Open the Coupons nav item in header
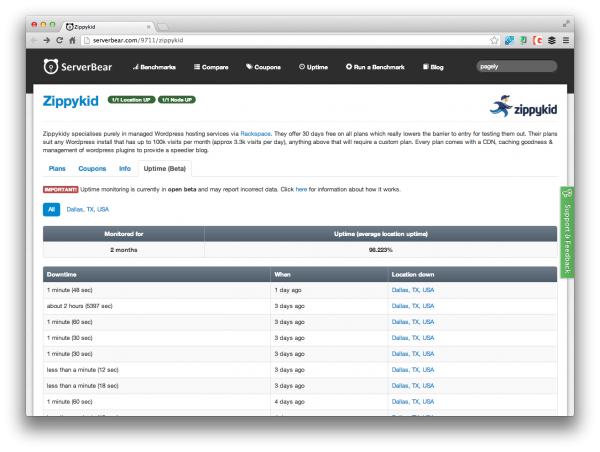This screenshot has height=452, width=600. point(263,67)
